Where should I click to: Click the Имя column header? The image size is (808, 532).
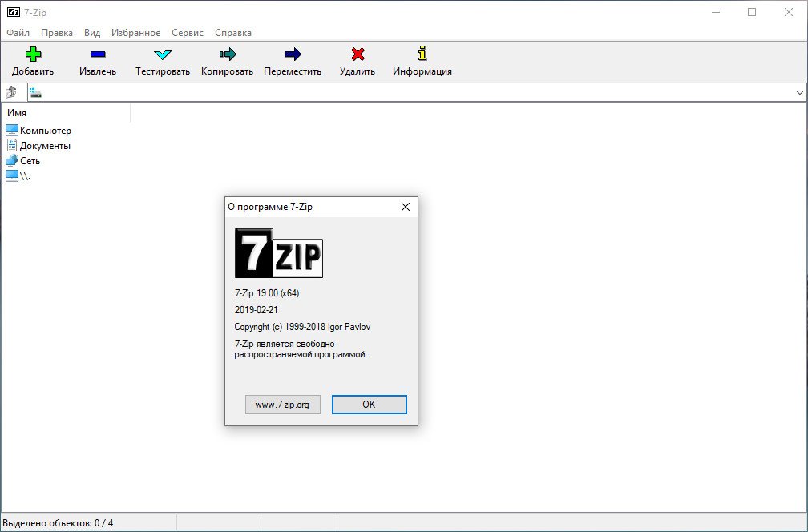pos(66,113)
